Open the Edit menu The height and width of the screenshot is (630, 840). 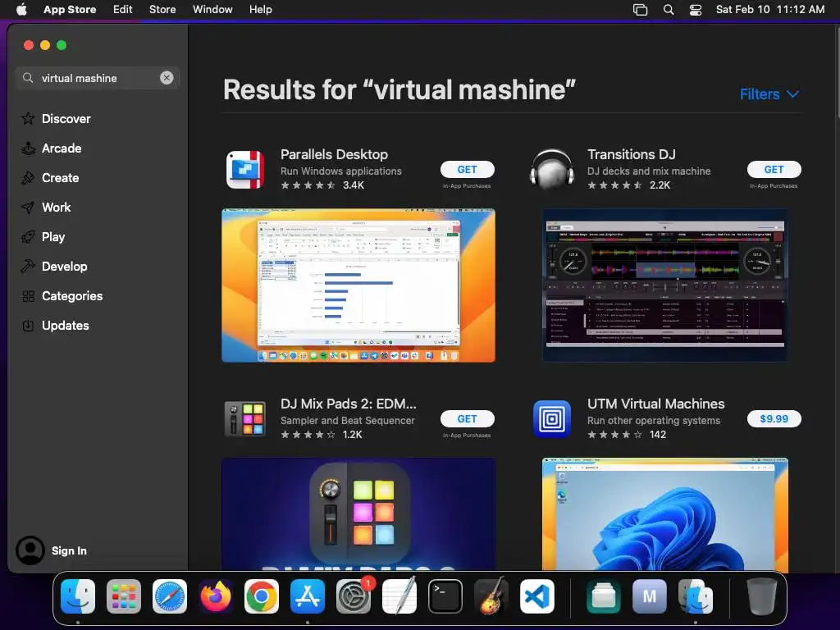[123, 9]
